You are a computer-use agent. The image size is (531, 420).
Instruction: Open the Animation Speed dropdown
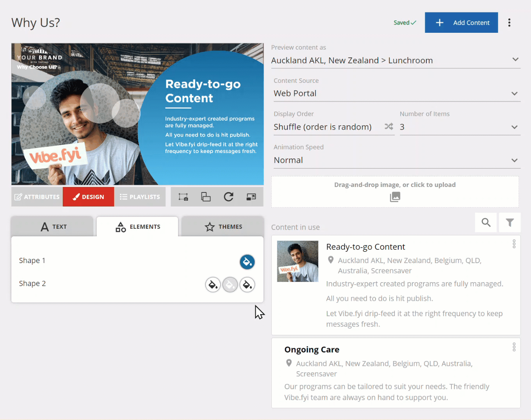[397, 160]
